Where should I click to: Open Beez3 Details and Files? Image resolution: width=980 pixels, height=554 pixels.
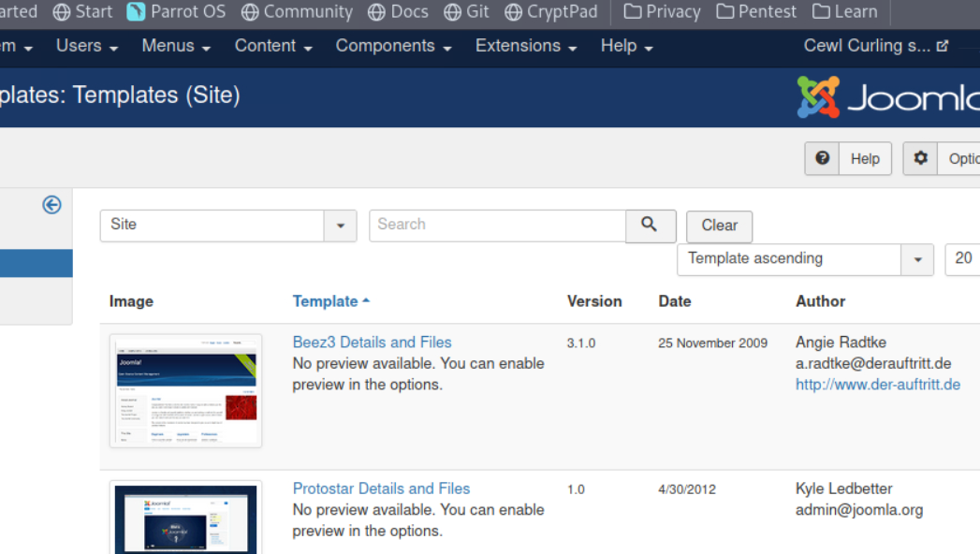pos(372,343)
